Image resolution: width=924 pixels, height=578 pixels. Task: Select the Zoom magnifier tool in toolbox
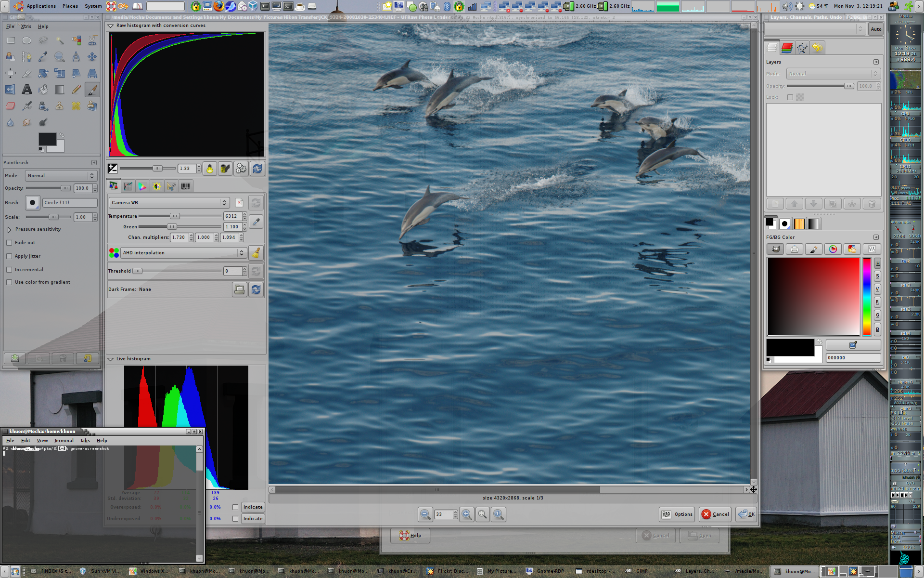(60, 57)
